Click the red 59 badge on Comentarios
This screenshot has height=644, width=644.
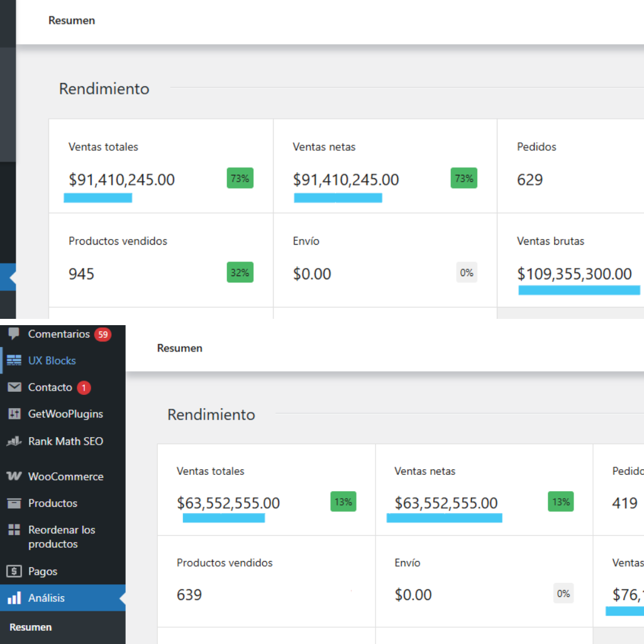(x=103, y=334)
